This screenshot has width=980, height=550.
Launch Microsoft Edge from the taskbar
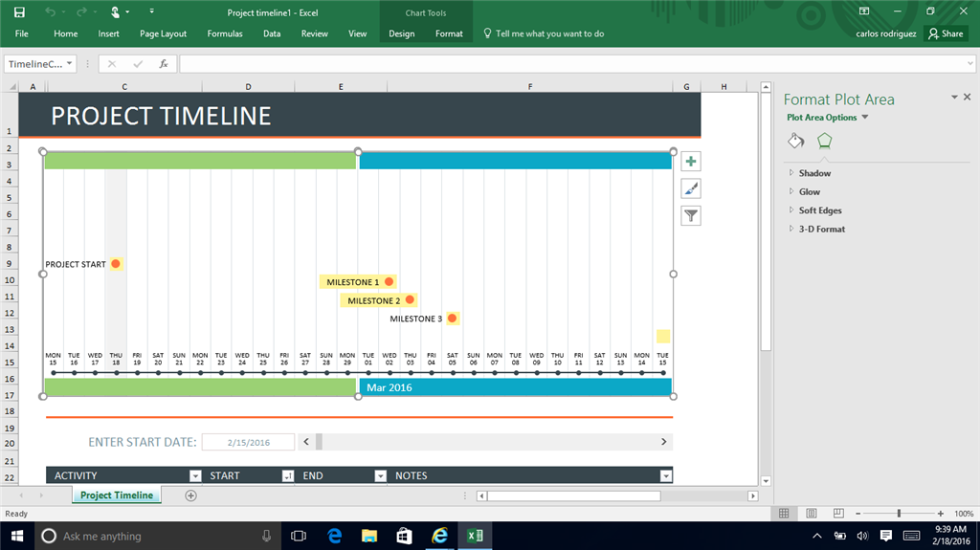[334, 536]
